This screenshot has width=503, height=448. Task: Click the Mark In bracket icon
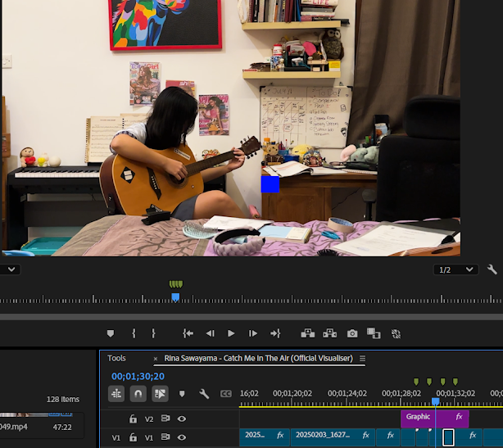pyautogui.click(x=134, y=333)
